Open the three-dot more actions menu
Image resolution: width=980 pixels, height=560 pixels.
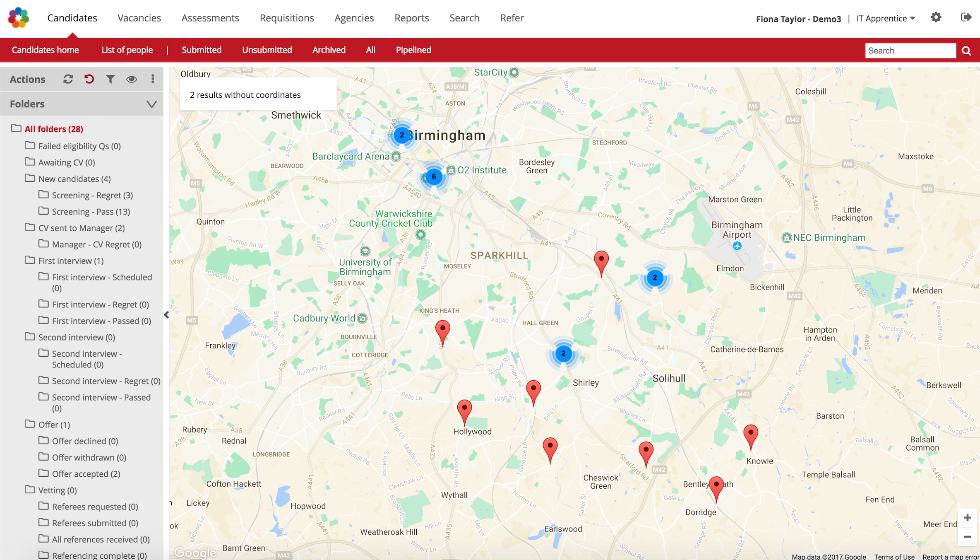(153, 79)
